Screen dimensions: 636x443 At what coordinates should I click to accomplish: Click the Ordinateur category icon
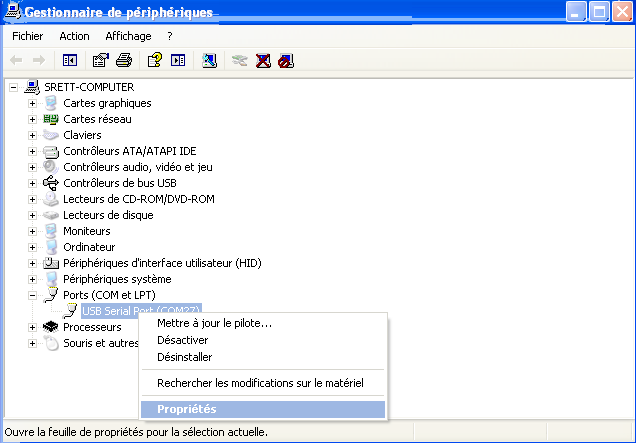coord(51,247)
